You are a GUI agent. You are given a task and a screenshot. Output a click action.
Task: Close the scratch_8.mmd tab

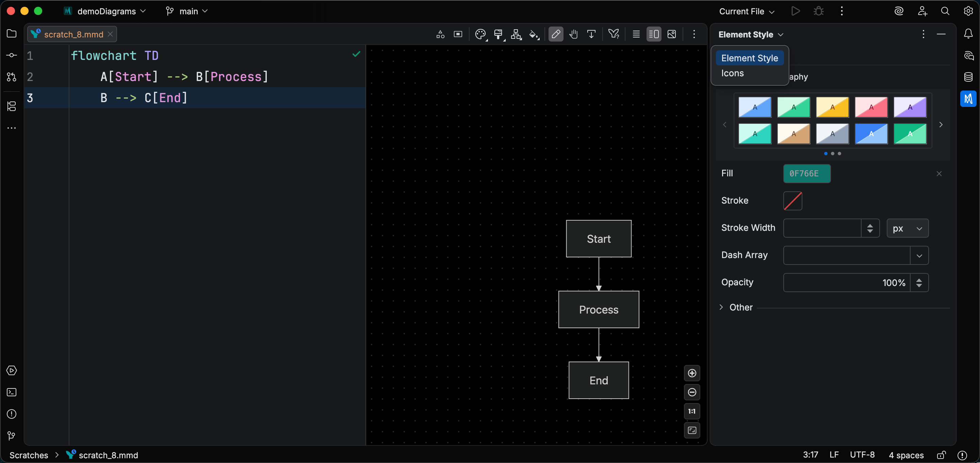(110, 34)
